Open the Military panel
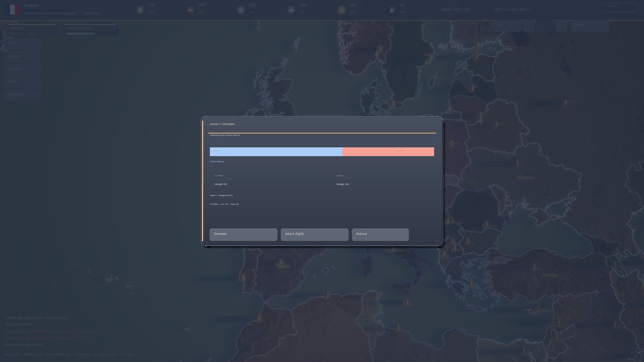The height and width of the screenshot is (362, 644). pyautogui.click(x=23, y=82)
